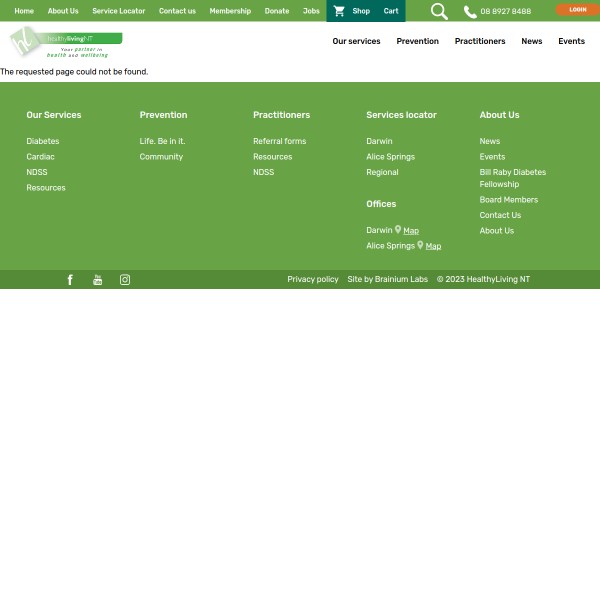Open the Our services main menu
Image resolution: width=600 pixels, height=600 pixels.
(x=356, y=41)
